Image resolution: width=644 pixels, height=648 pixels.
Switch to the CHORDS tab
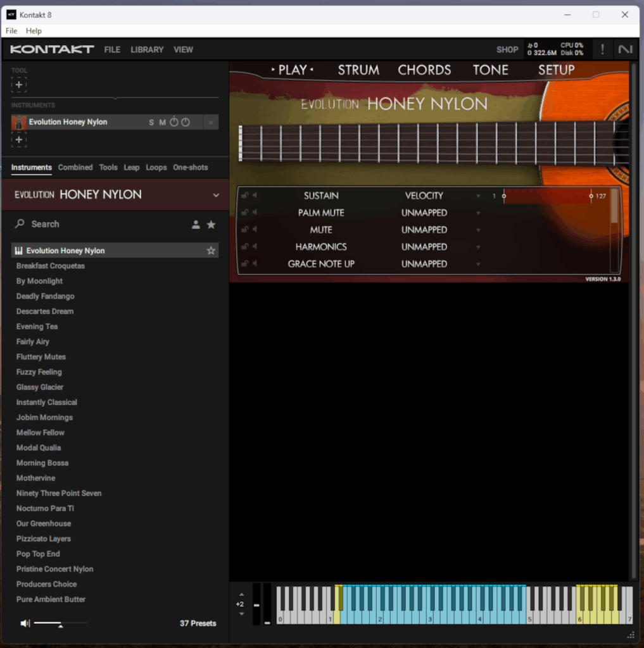coord(424,70)
